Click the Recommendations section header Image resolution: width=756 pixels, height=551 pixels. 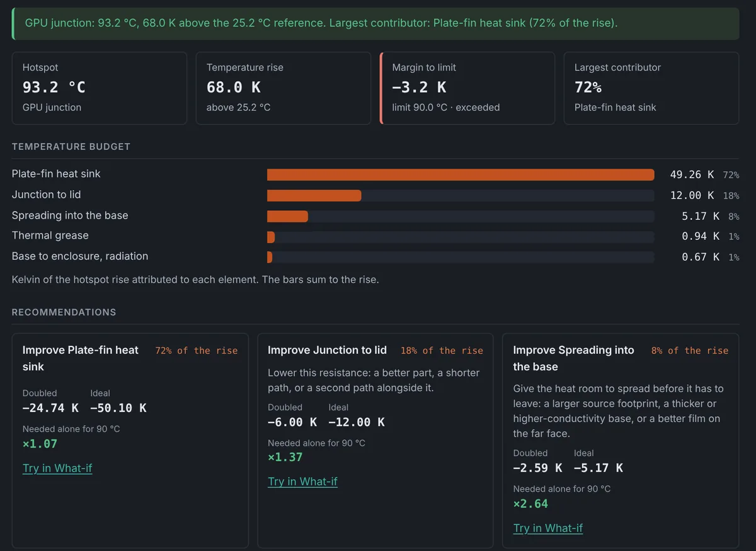(x=64, y=312)
